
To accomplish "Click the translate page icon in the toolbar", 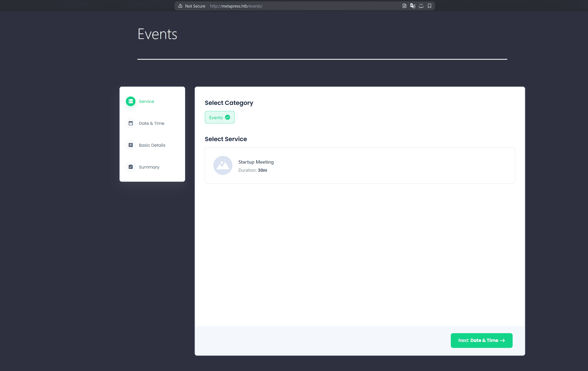I will 413,6.
